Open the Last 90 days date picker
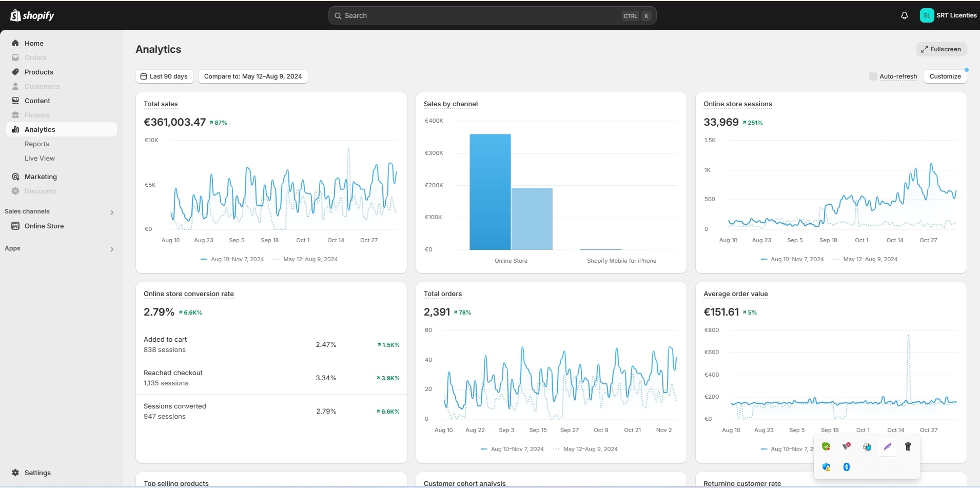The image size is (980, 488). click(164, 76)
